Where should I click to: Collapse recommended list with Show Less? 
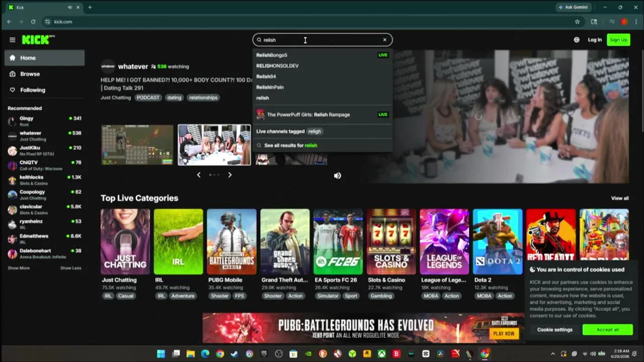tap(70, 268)
